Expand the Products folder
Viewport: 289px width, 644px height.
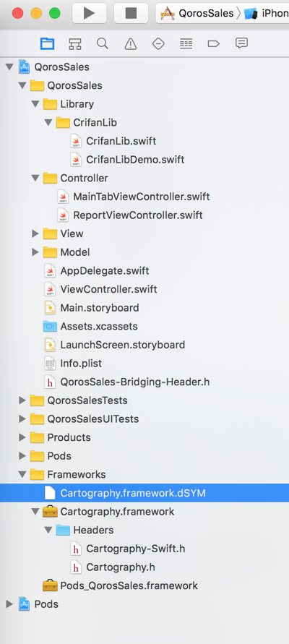pos(22,437)
